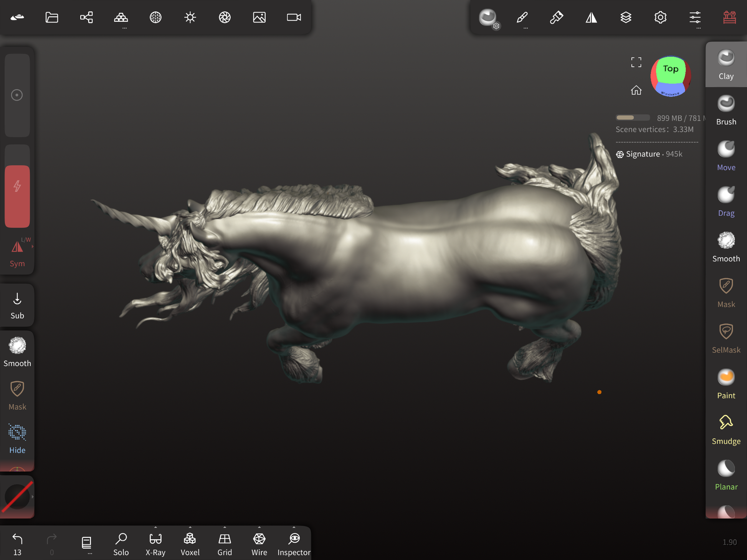Choose the Smudge tool
Screen dimensions: 747x560
[726, 430]
